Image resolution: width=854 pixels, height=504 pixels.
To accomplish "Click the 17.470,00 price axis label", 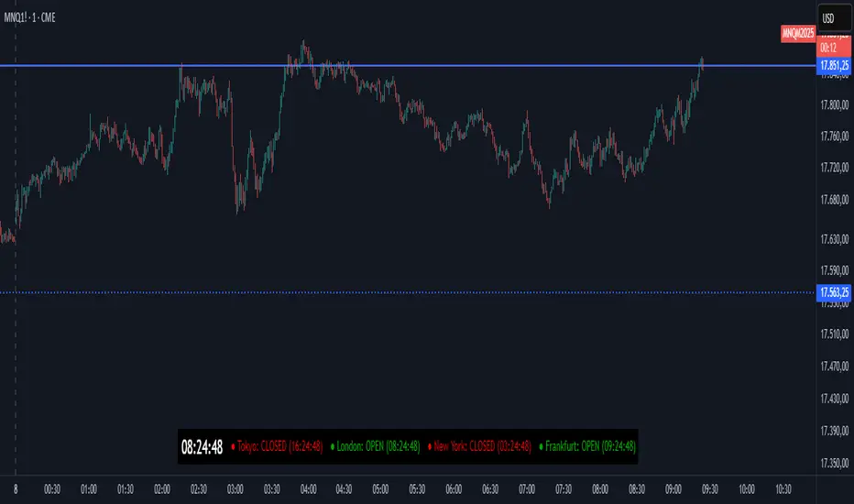I will tap(835, 367).
